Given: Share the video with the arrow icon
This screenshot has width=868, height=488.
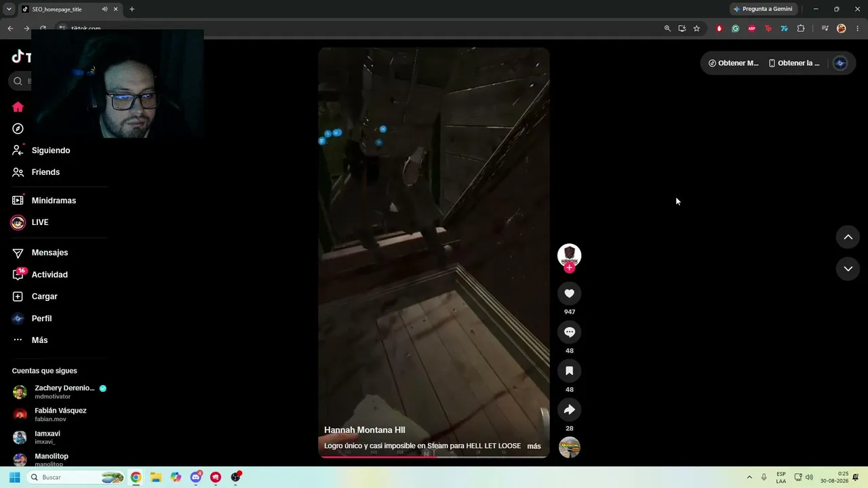Looking at the screenshot, I should 570,409.
